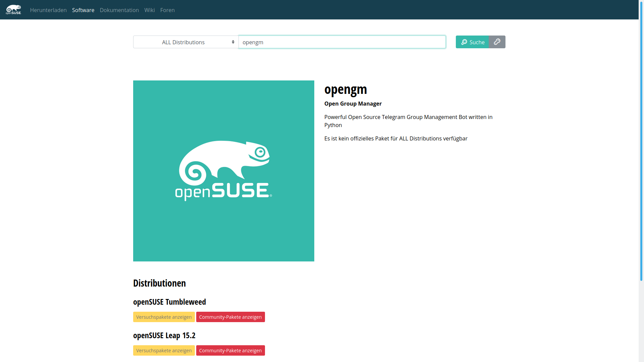Show Versuchspakete for openSUSE Leap 15.2
This screenshot has height=362, width=644.
click(x=164, y=351)
